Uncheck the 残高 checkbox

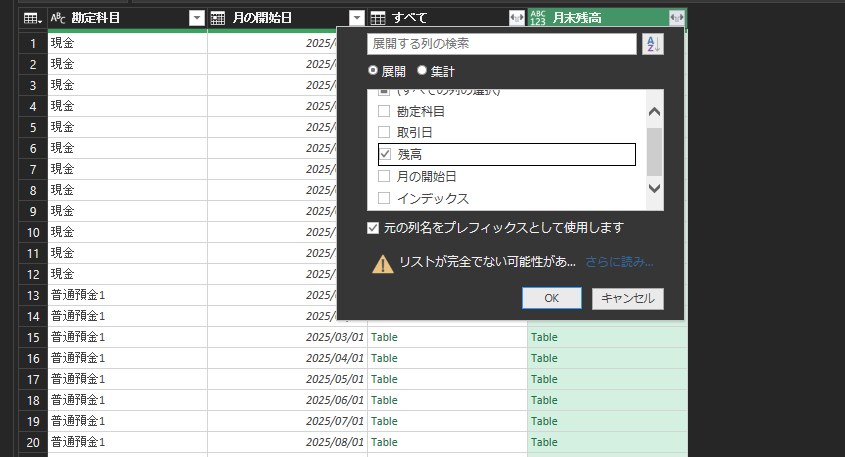click(385, 154)
